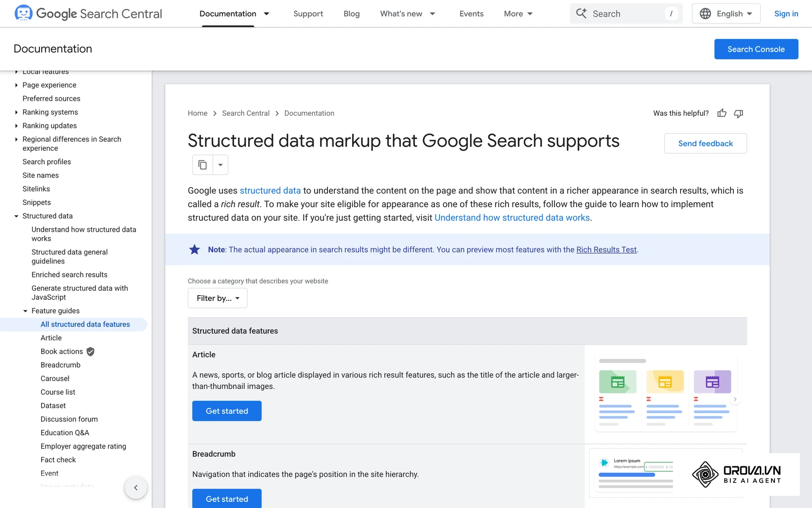Click the Article rich result preview thumbnail

[x=665, y=394]
